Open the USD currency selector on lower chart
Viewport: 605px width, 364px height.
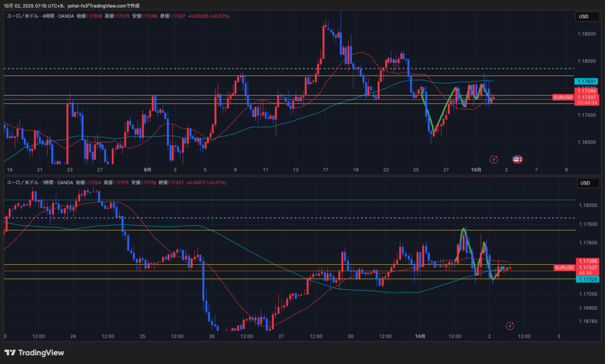(x=584, y=183)
